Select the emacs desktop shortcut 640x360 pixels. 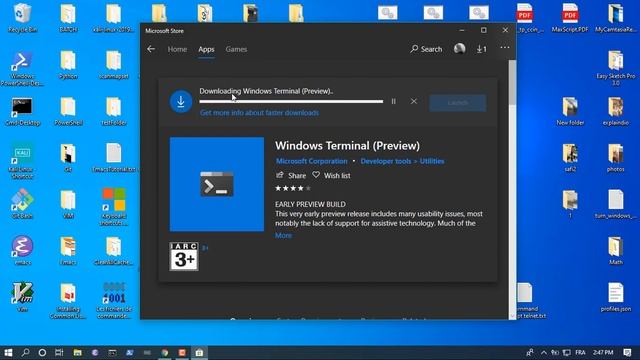[22, 250]
